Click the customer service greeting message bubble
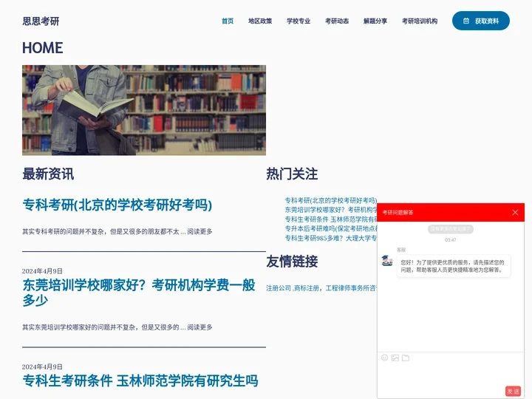 [454, 266]
